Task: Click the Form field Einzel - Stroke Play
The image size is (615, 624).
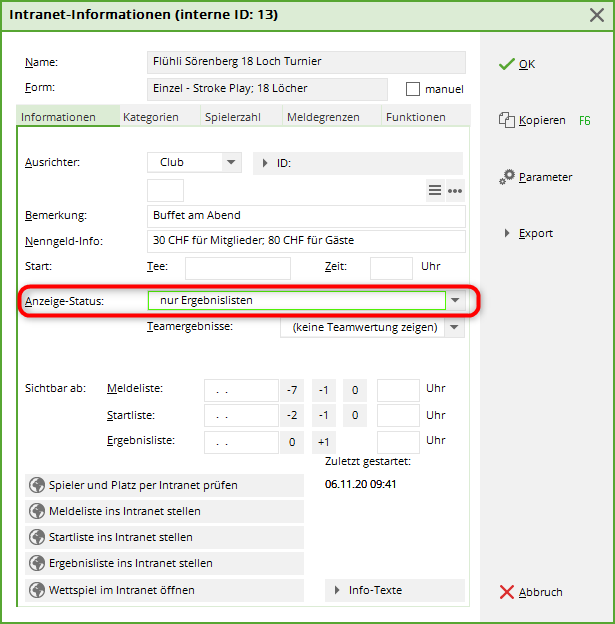Action: tap(267, 89)
